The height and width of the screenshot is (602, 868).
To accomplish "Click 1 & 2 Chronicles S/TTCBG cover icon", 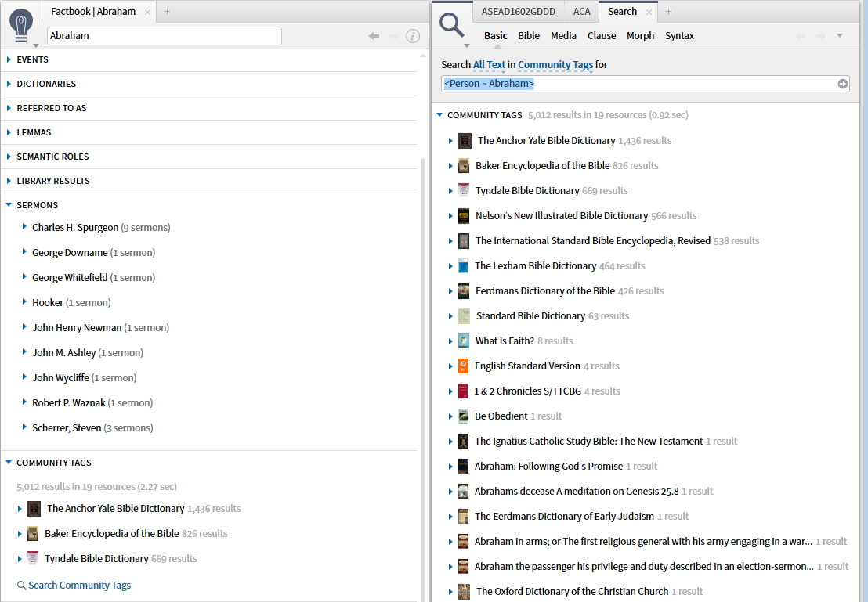I will (x=463, y=391).
